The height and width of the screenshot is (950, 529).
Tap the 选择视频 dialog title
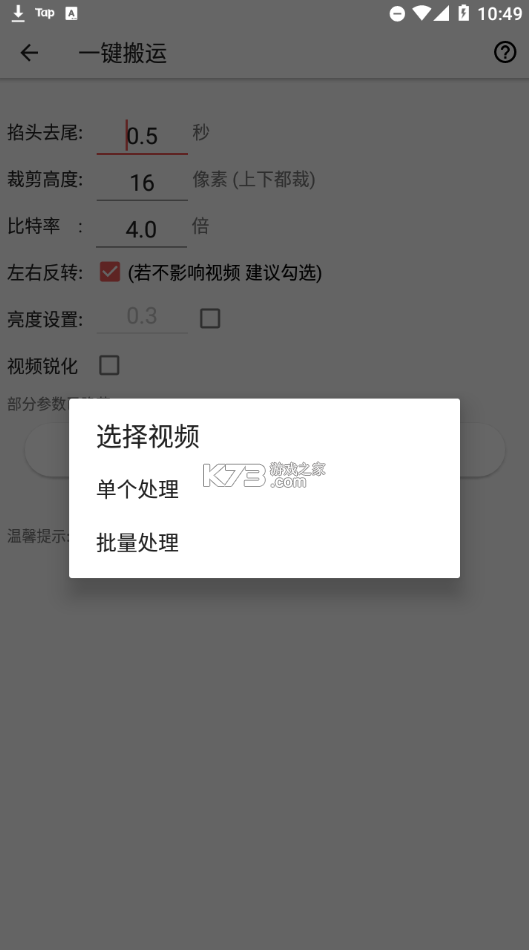148,436
